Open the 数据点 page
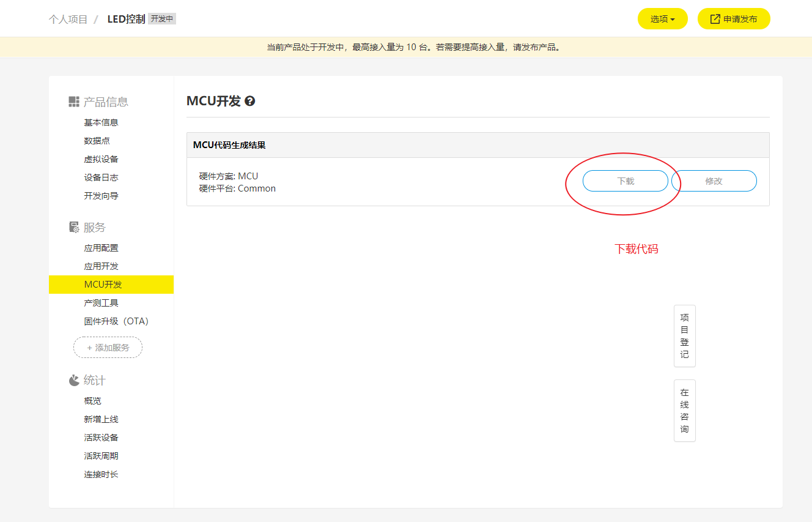Screen dimensions: 812x522 [97, 140]
